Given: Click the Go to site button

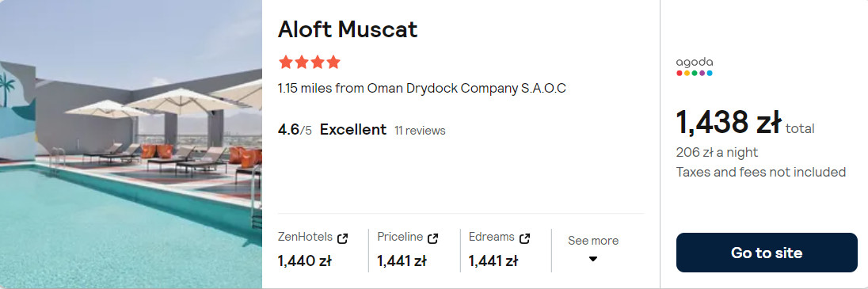Looking at the screenshot, I should (x=767, y=253).
